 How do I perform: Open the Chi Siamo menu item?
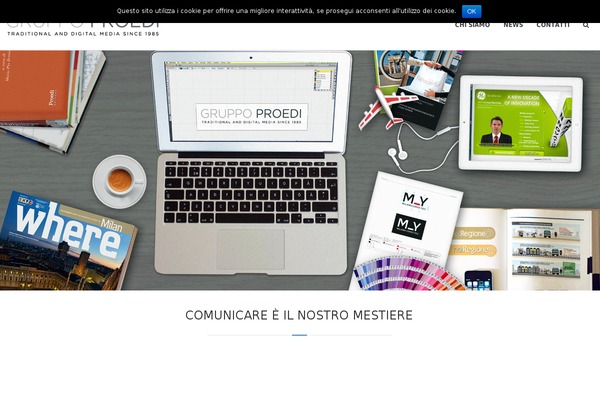tap(472, 25)
